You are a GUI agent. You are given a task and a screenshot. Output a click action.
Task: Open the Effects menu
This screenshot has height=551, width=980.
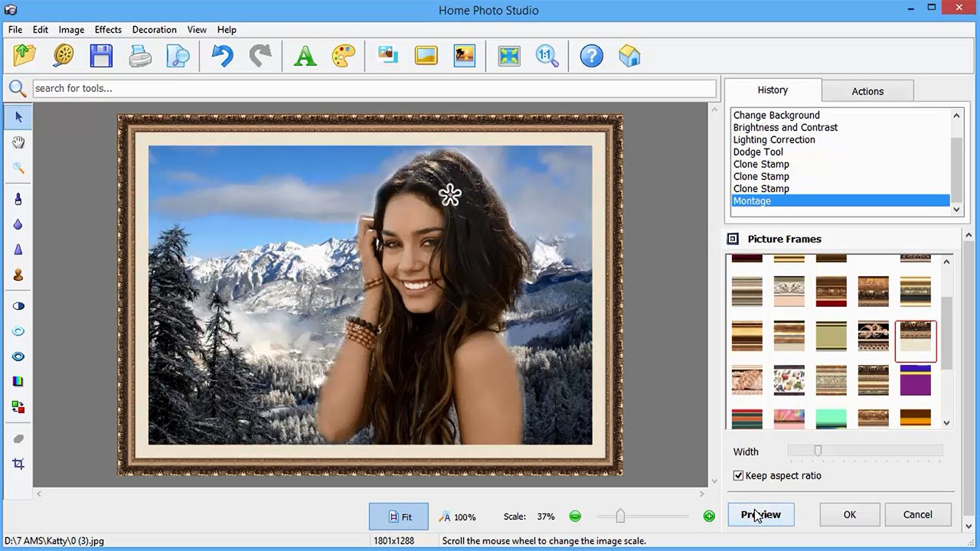tap(108, 30)
